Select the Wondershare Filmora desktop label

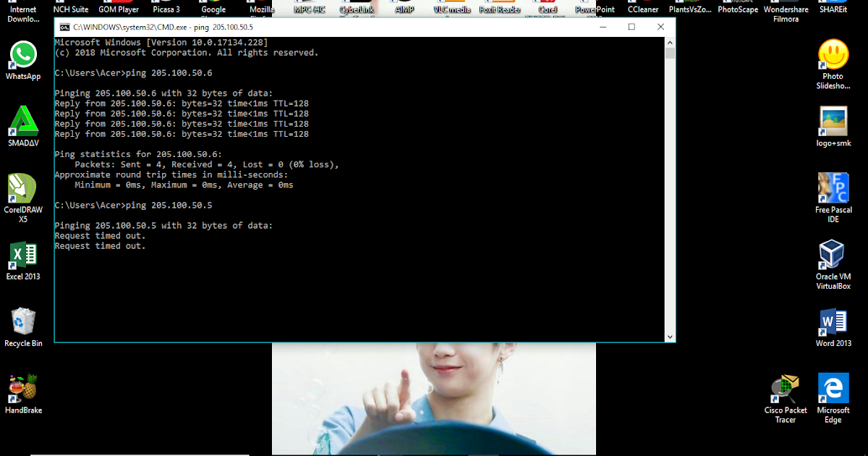[786, 14]
